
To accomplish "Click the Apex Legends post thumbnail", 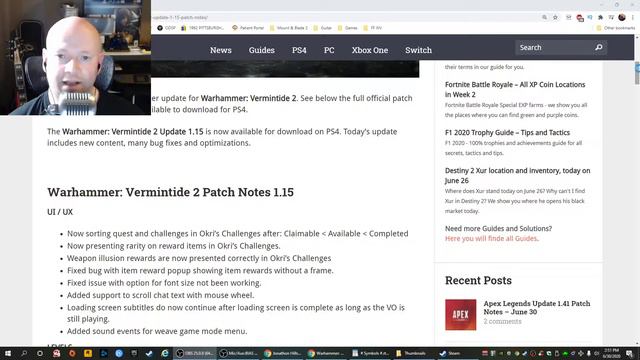I will [x=460, y=315].
